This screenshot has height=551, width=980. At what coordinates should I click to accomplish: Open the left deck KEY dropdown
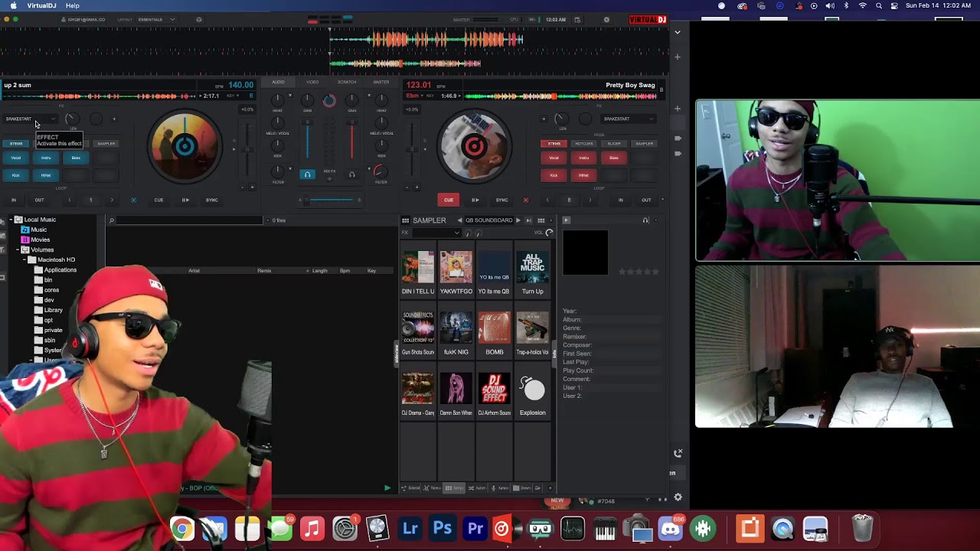233,96
